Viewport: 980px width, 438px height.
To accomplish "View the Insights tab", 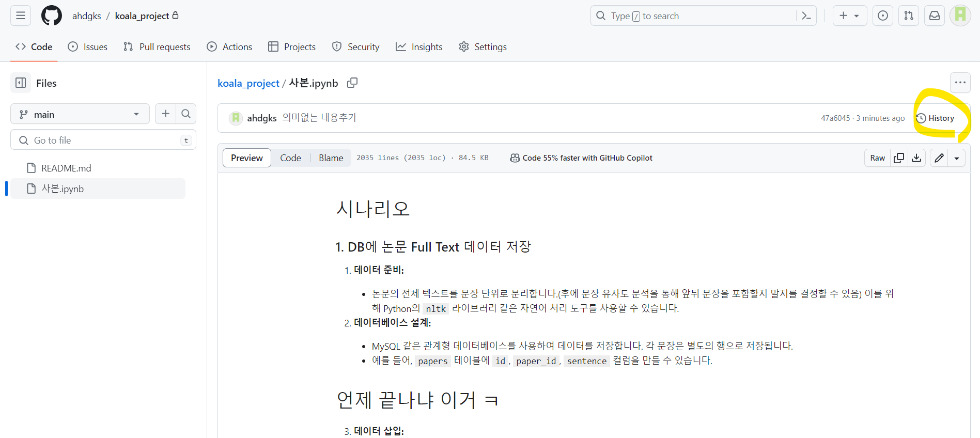I will (x=419, y=47).
